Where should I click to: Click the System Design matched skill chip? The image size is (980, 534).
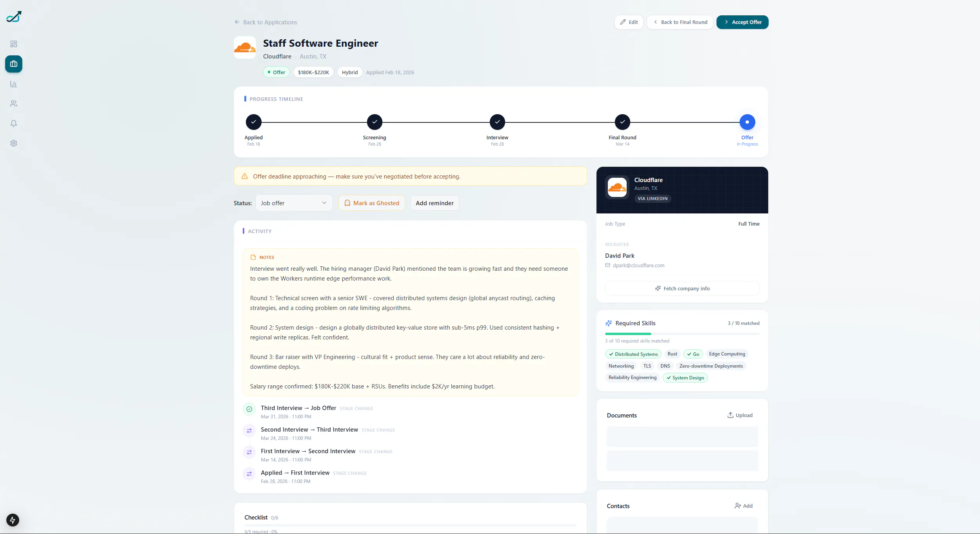pyautogui.click(x=685, y=378)
